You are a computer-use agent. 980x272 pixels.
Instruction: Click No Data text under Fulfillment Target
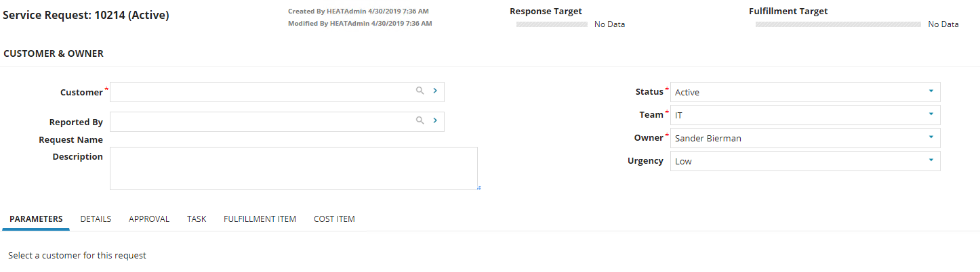943,24
